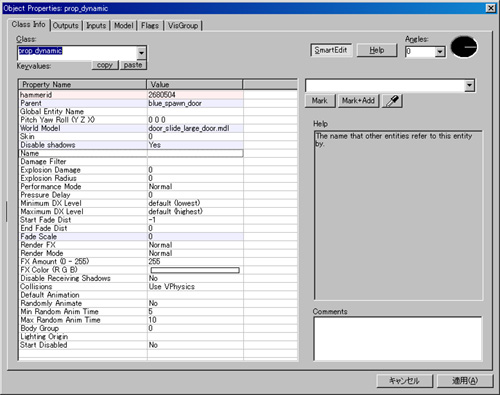Select the Render FX row
500x395 pixels.
[131, 245]
